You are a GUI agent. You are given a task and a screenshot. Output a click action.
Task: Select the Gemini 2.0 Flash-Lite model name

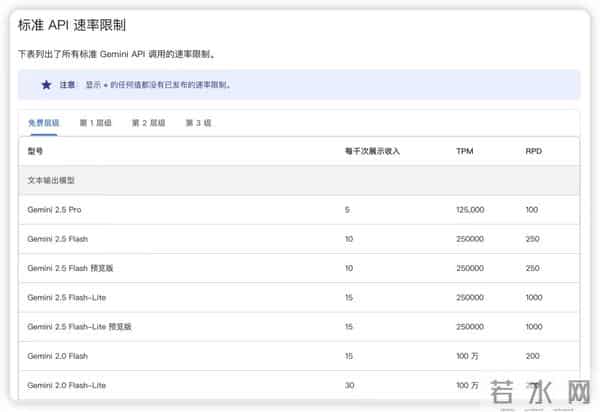(x=67, y=385)
